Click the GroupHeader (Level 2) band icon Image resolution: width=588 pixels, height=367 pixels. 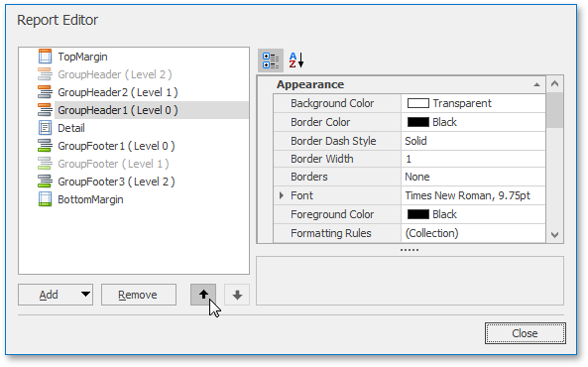[x=45, y=74]
